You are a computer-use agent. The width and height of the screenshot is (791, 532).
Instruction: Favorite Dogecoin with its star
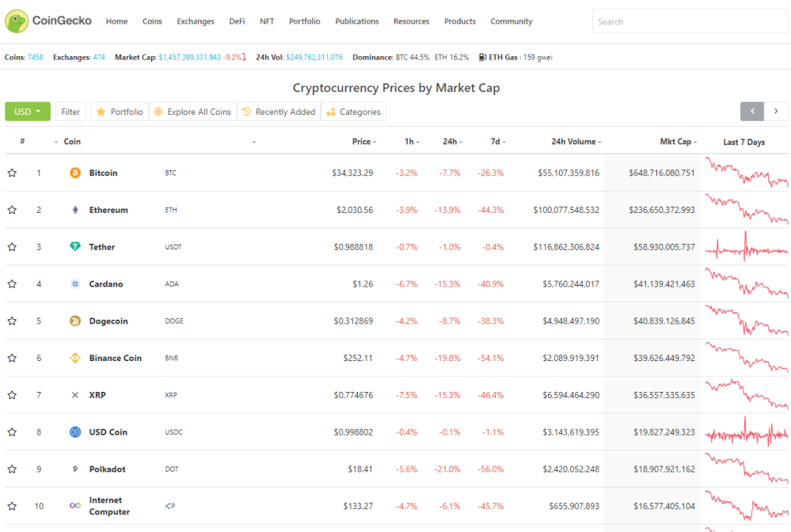pyautogui.click(x=12, y=321)
